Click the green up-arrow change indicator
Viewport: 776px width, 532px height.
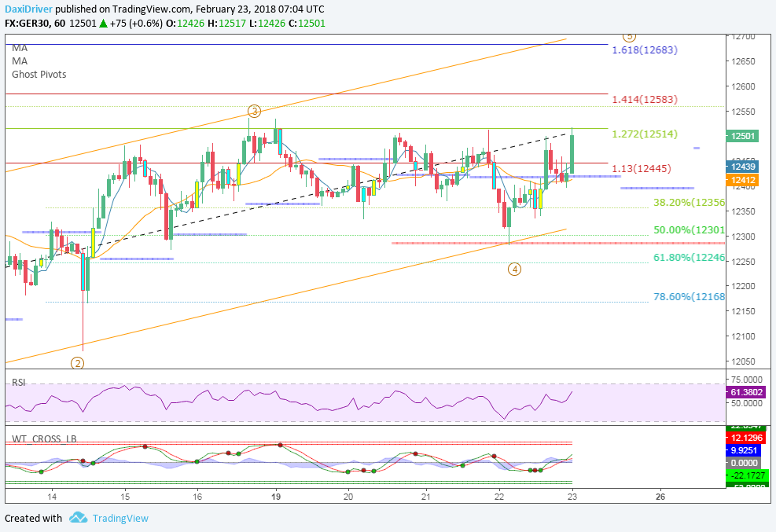click(x=103, y=24)
